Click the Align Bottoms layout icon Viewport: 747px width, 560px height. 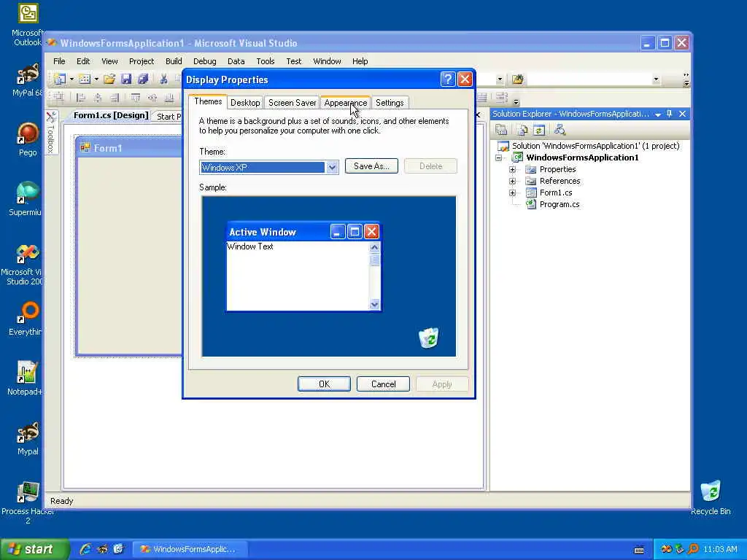coord(169,98)
